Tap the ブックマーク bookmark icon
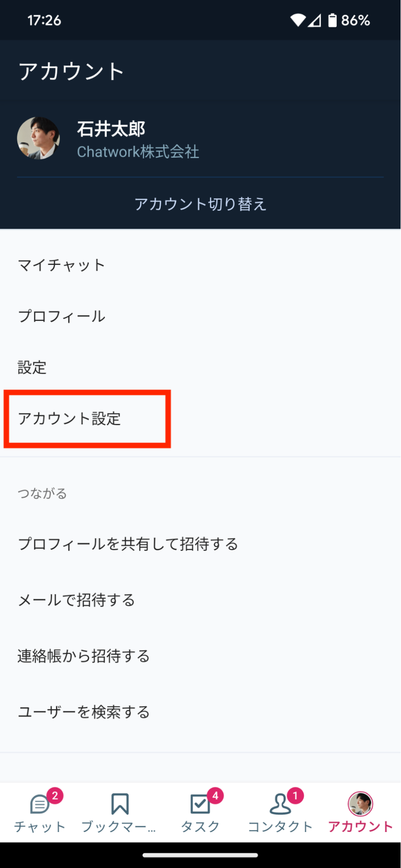The width and height of the screenshot is (401, 868). [120, 804]
